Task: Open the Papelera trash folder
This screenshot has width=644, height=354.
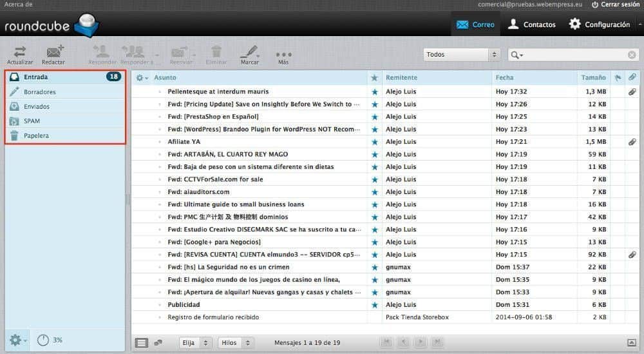Action: tap(65, 135)
